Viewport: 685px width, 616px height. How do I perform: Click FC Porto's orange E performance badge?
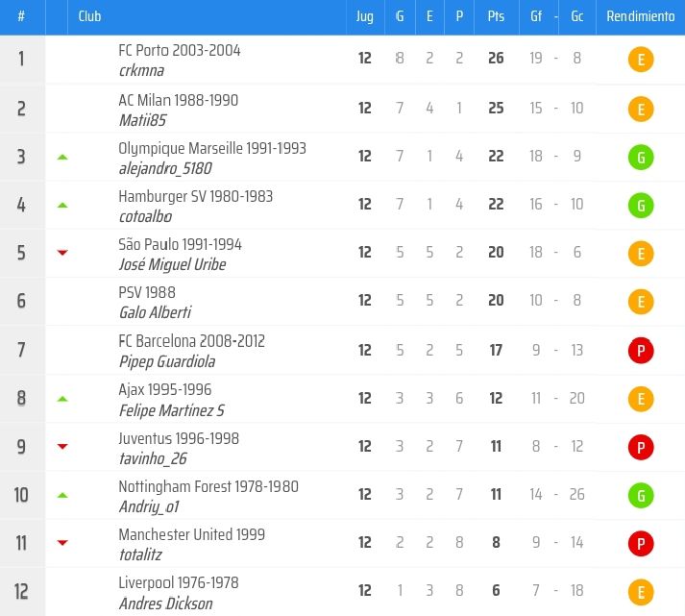[641, 60]
